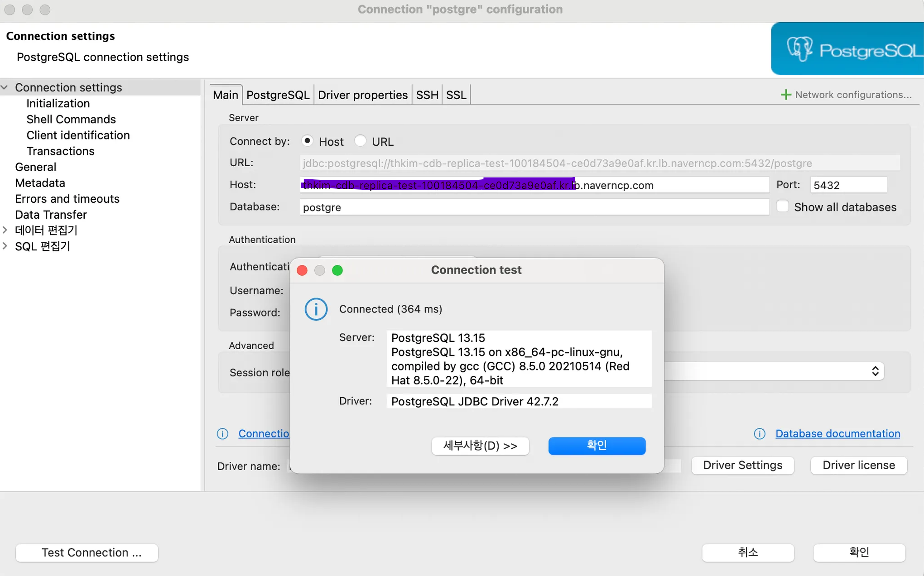Click the PostgreSQL elephant logo
Viewport: 924px width, 576px height.
[799, 49]
